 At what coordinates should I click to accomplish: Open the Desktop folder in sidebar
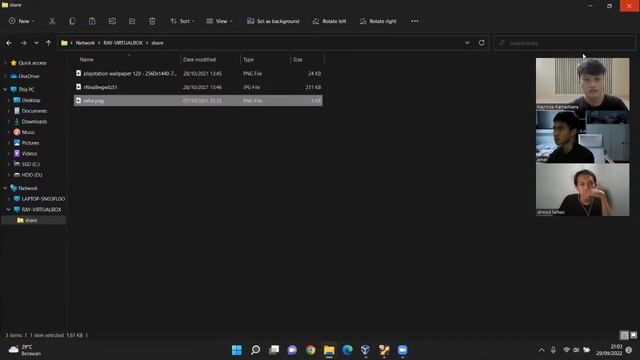[x=31, y=100]
